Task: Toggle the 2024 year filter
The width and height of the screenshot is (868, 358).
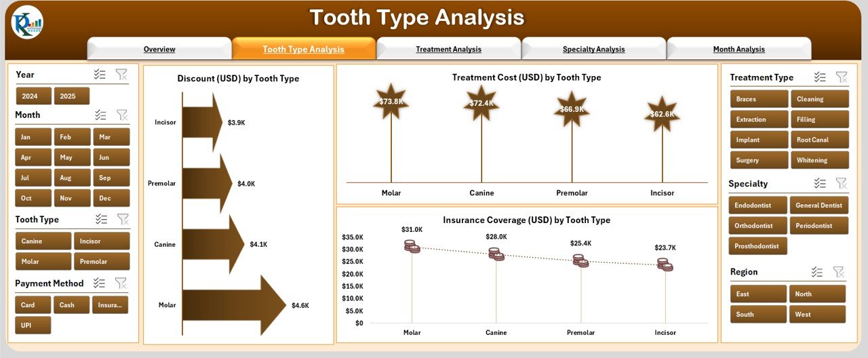Action: (33, 96)
